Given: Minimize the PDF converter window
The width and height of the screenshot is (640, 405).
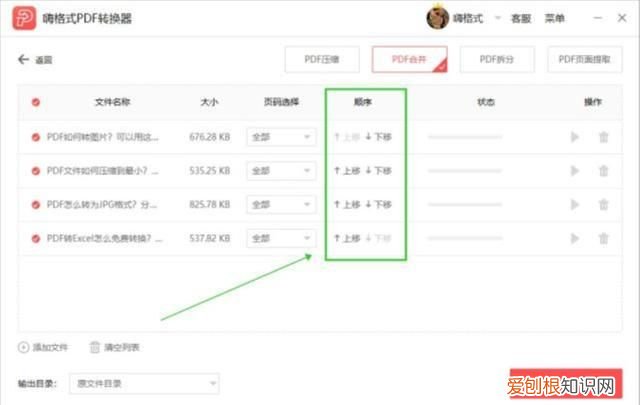Looking at the screenshot, I should tap(598, 18).
